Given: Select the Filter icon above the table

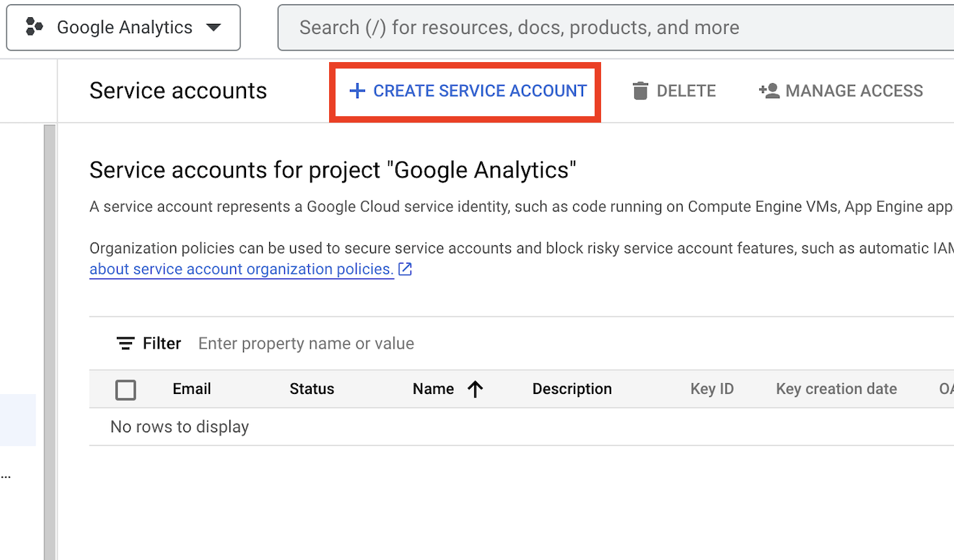Looking at the screenshot, I should click(x=126, y=344).
